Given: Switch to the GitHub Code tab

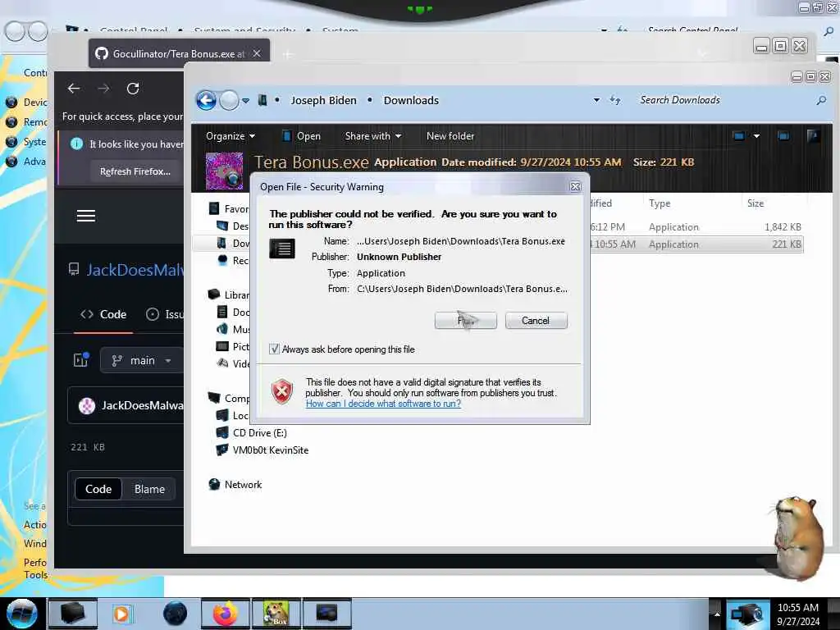Looking at the screenshot, I should pyautogui.click(x=103, y=314).
